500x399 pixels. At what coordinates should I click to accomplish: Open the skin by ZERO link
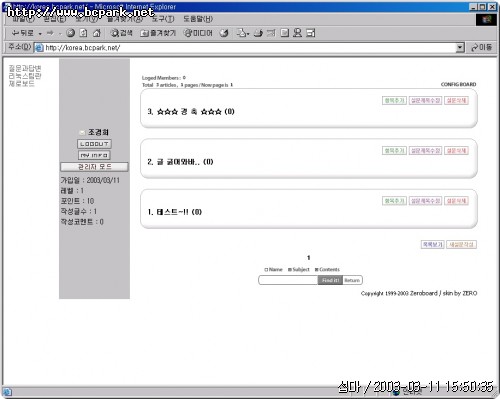tap(460, 293)
